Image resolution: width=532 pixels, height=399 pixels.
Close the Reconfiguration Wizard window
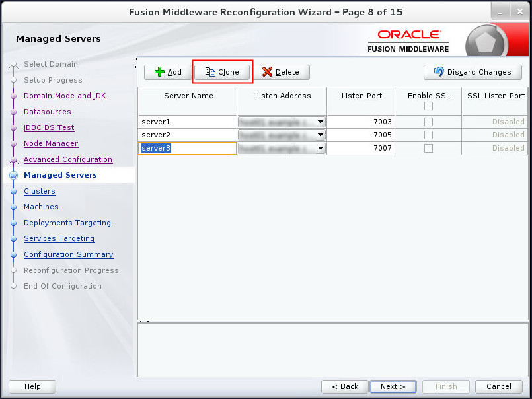tap(520, 11)
